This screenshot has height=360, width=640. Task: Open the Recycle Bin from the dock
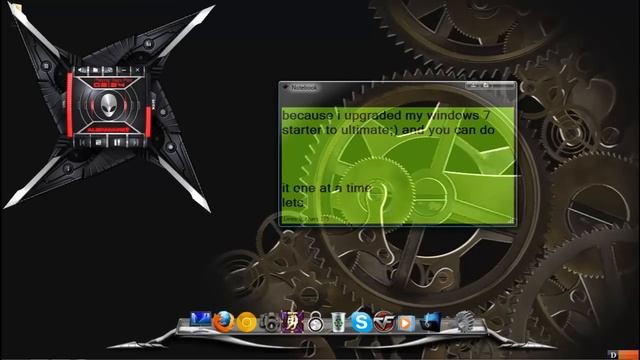(x=338, y=322)
